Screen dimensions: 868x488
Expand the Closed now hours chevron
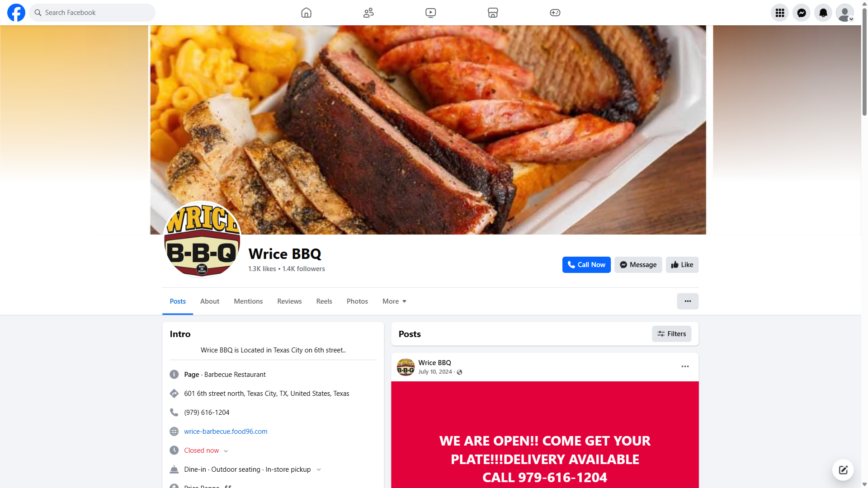226,451
